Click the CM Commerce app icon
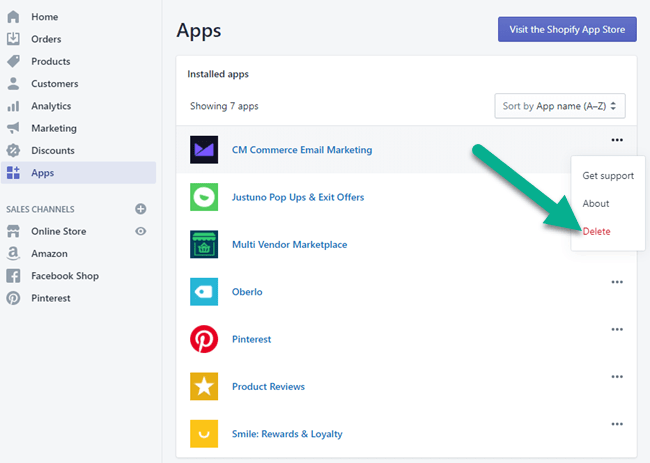Screen dimensions: 650x463 pyautogui.click(x=204, y=150)
